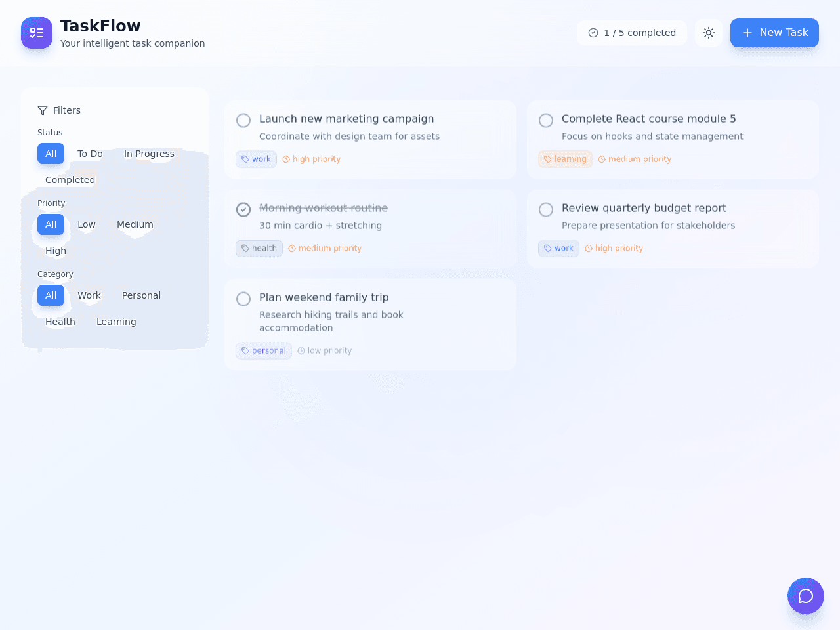Viewport: 840px width, 630px height.
Task: Open the Morning workout routine title
Action: (324, 208)
